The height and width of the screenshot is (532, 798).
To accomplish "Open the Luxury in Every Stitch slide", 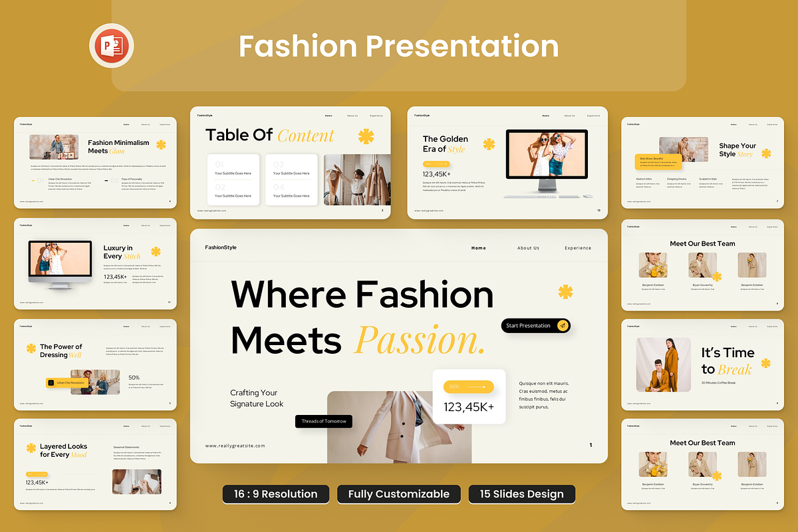I will coord(96,263).
